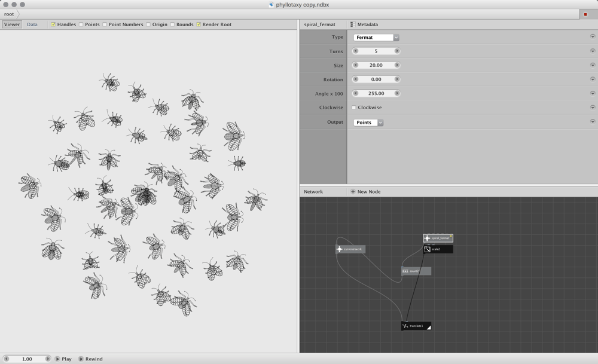Viewport: 598px width, 364px height.
Task: Open the Rotation row options arrow
Action: [x=593, y=79]
